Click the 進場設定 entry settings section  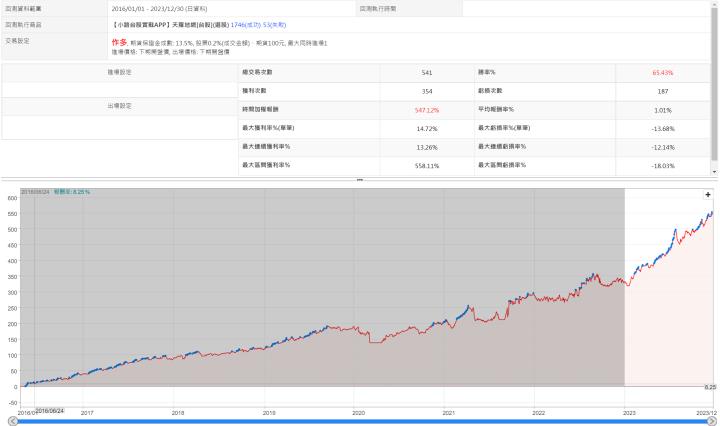(x=119, y=73)
